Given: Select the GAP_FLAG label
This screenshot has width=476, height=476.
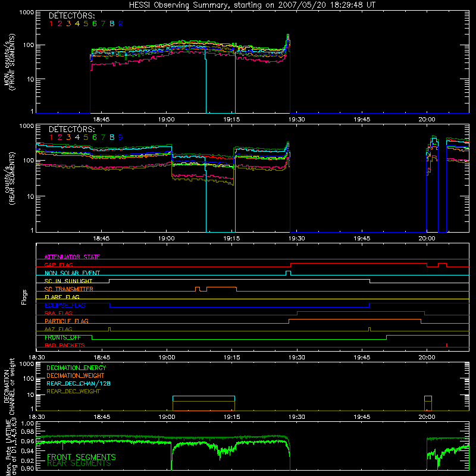Looking at the screenshot, I should [58, 265].
